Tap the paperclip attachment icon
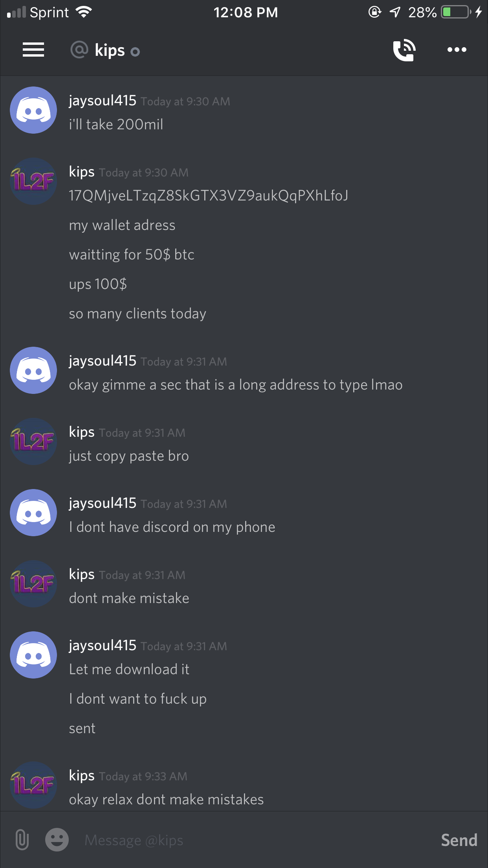This screenshot has width=488, height=868. (22, 840)
